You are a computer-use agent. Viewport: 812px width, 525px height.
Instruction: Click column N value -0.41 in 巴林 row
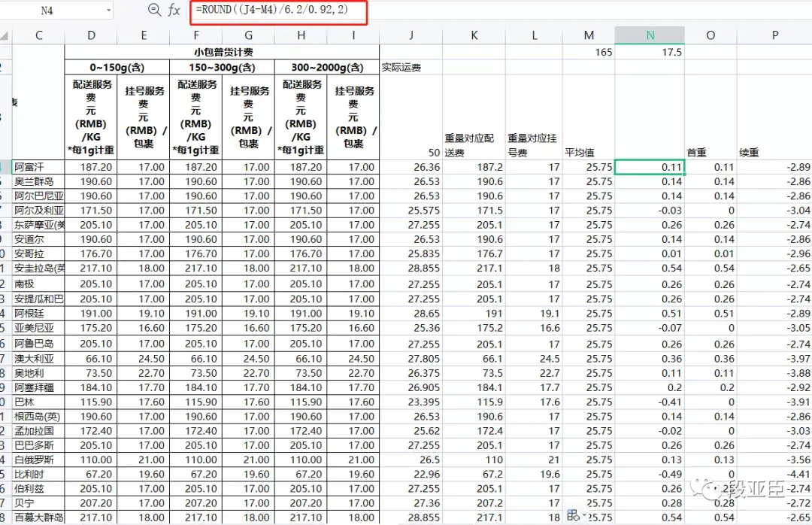tap(650, 402)
